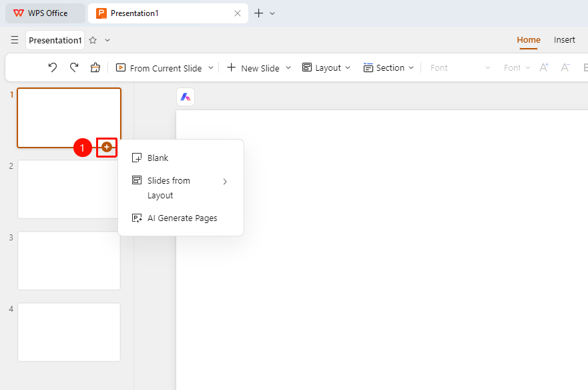Click the Increase Font Size icon
Image resolution: width=588 pixels, height=390 pixels.
pos(544,67)
